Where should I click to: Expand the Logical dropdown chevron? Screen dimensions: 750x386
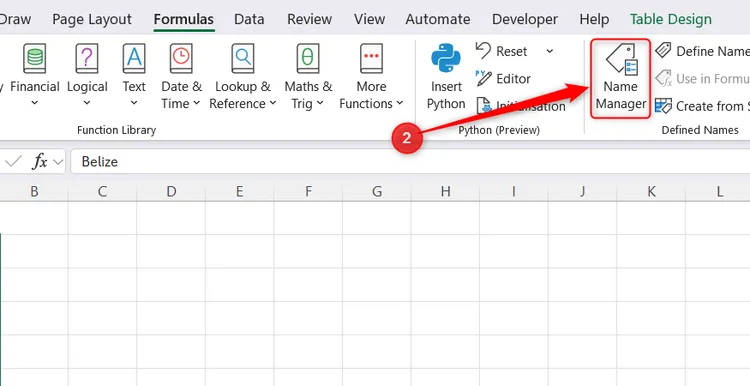(87, 103)
